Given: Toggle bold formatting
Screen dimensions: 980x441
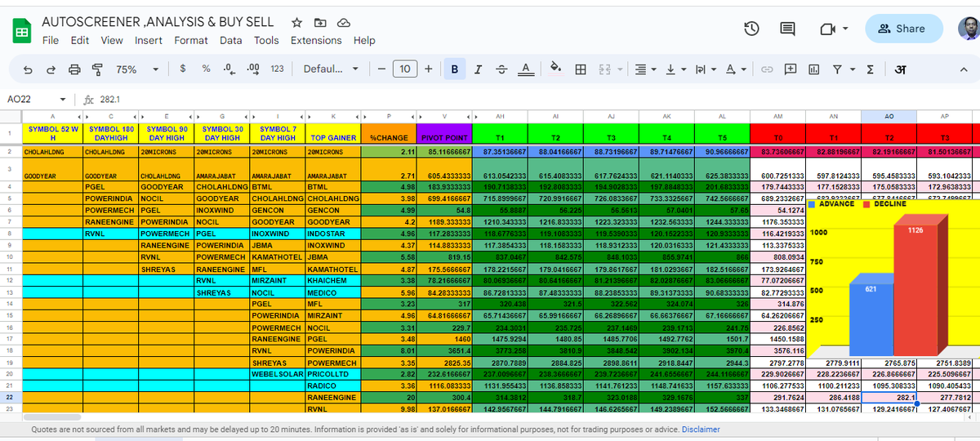Looking at the screenshot, I should (455, 69).
